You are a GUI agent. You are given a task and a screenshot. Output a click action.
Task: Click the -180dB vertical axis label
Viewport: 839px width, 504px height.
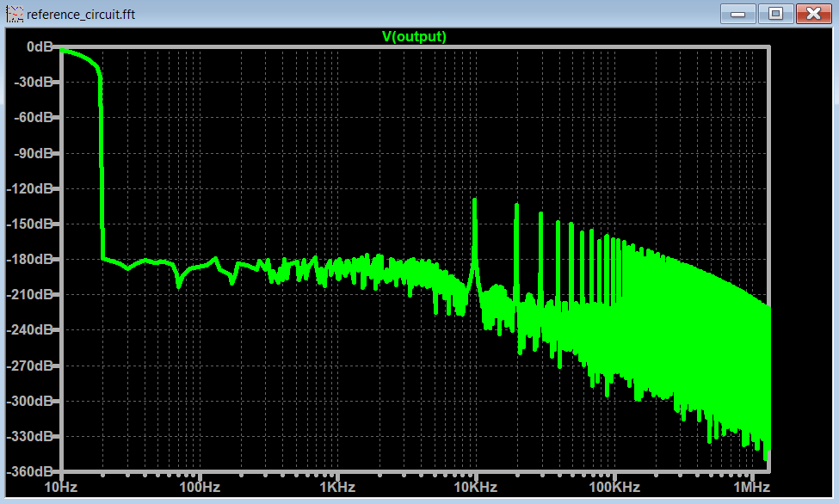(x=33, y=259)
